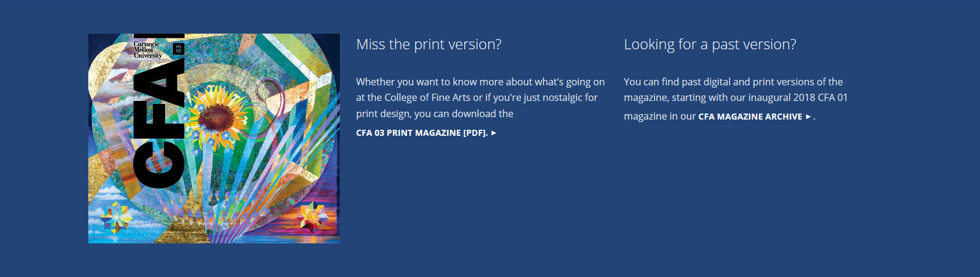Click the arrow after CFA 03 PRINT MAGAZINE [PDF]
The image size is (980, 277).
point(494,133)
